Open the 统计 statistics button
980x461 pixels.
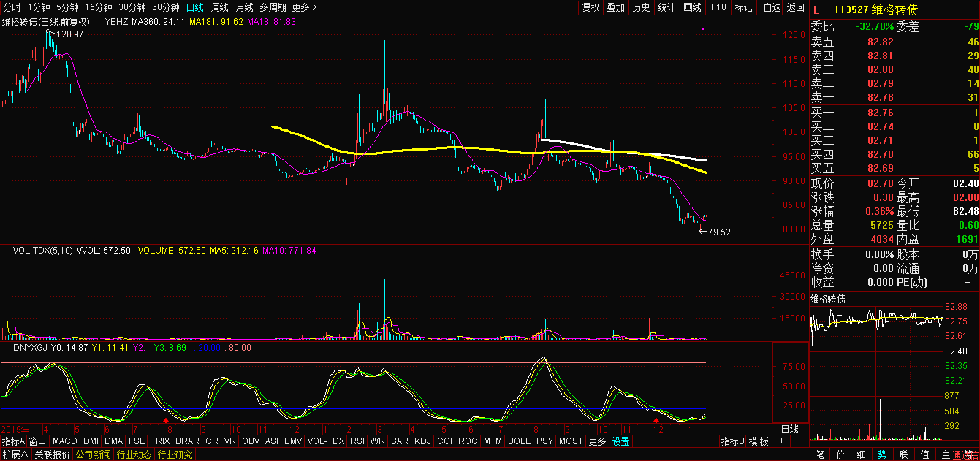coord(666,7)
